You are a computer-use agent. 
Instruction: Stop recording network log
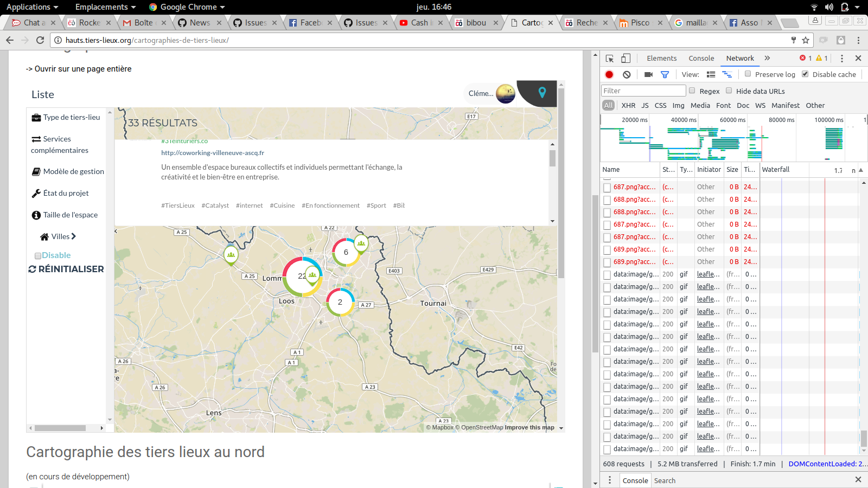coord(609,75)
